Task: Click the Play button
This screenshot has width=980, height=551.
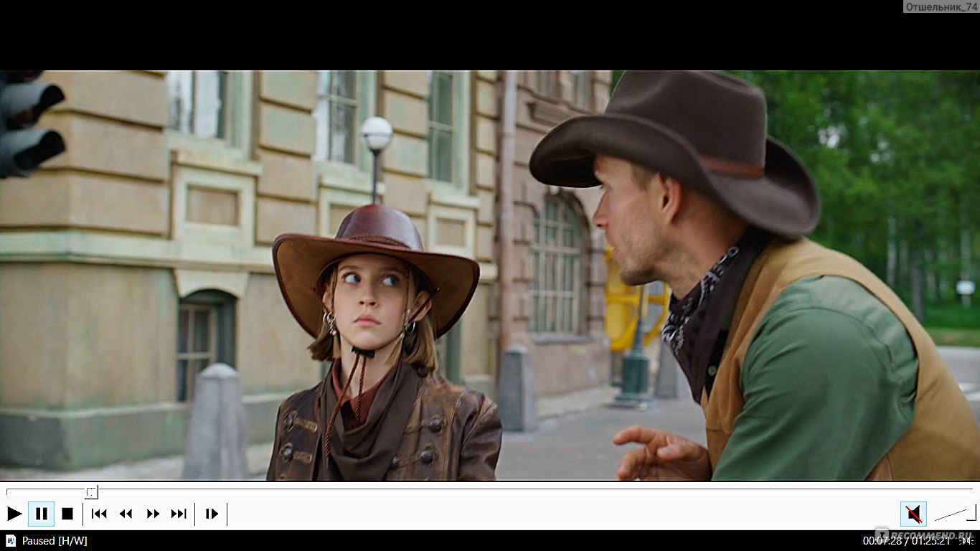Action: [14, 514]
